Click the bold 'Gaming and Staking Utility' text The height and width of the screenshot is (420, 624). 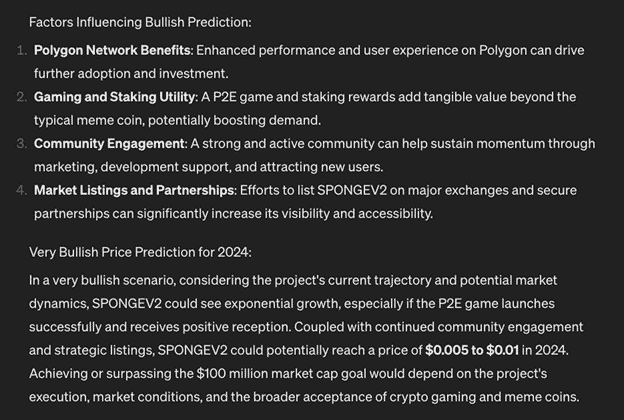pyautogui.click(x=114, y=97)
